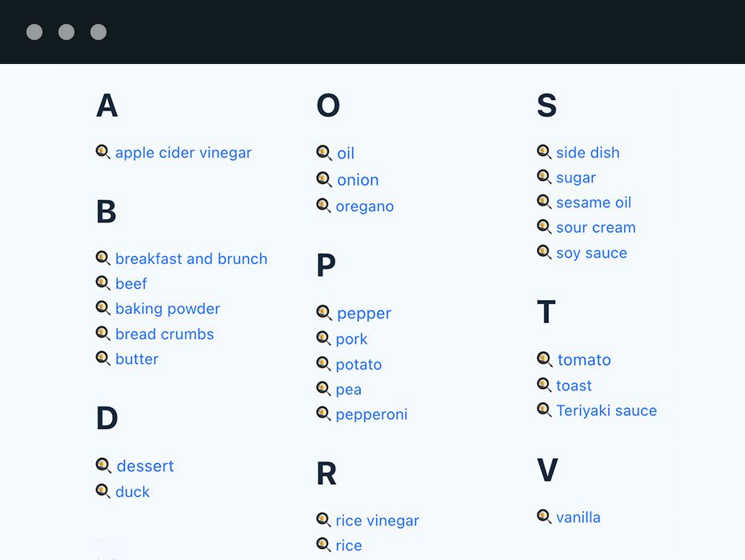Click the magnifier icon next to pepperoni
Screen dimensions: 745x560
point(323,414)
